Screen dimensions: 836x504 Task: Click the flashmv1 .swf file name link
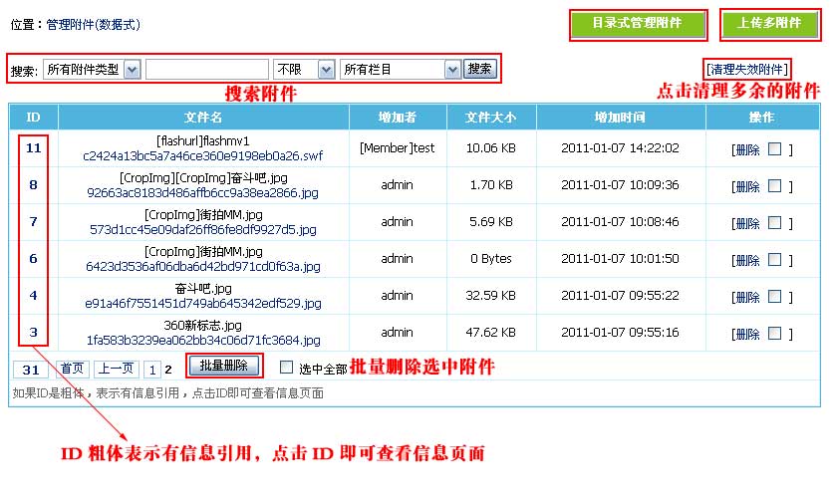click(x=203, y=155)
